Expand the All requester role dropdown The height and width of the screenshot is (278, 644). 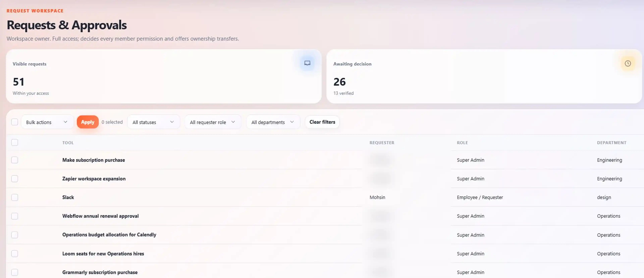click(x=213, y=122)
